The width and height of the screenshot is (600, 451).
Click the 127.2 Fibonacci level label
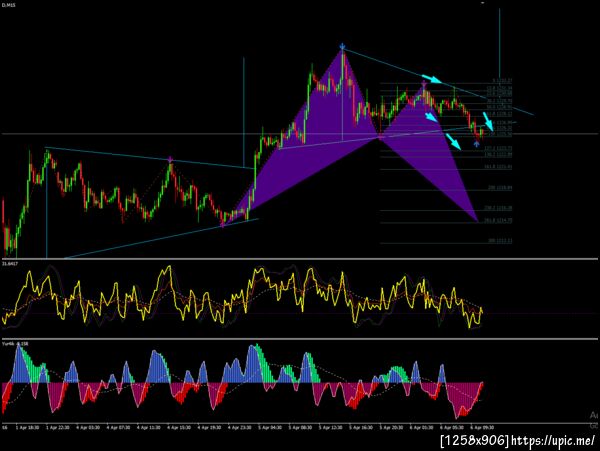[x=498, y=148]
